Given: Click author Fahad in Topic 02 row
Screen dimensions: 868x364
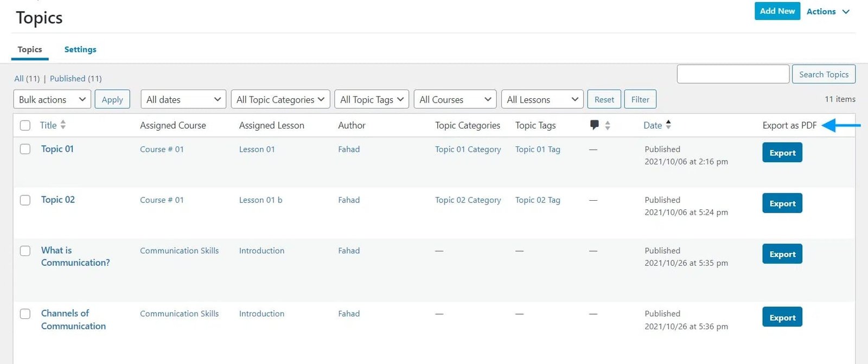Looking at the screenshot, I should click(349, 200).
